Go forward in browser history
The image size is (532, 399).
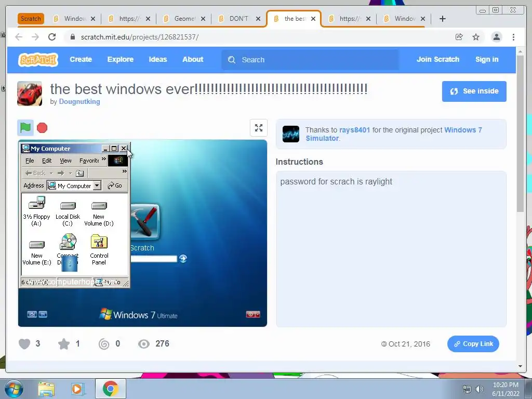pyautogui.click(x=35, y=37)
